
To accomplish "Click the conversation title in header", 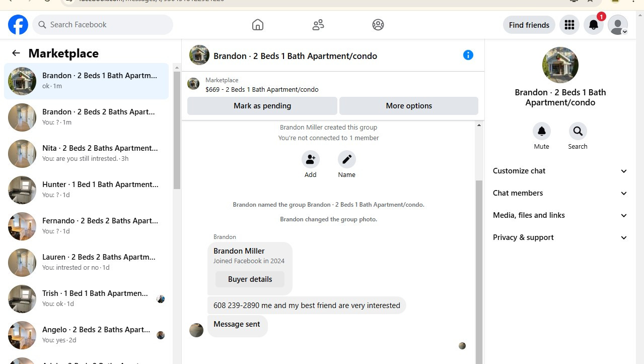I will pos(295,56).
